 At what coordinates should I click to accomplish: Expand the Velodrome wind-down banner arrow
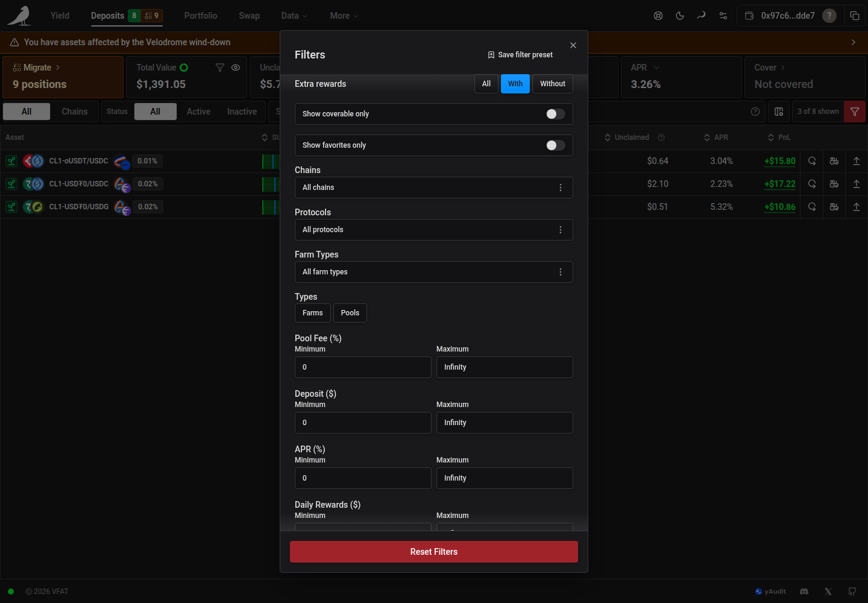click(853, 42)
